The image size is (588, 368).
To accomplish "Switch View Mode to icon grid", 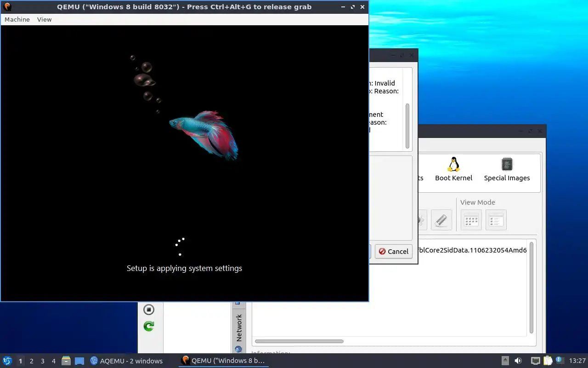I will pyautogui.click(x=471, y=220).
